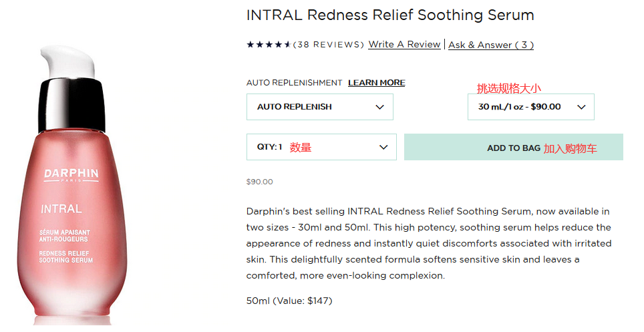This screenshot has width=644, height=332.
Task: Open the AUTO REPLENISH dropdown
Action: pos(319,107)
